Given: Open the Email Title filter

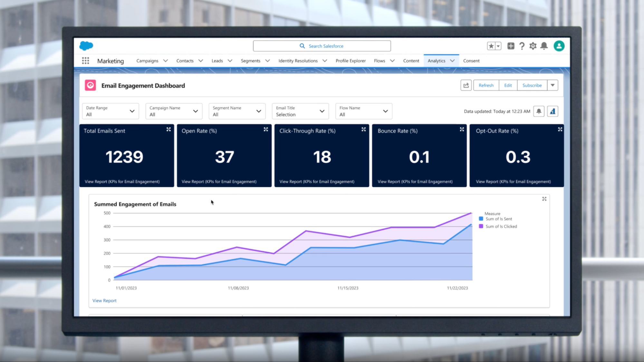Looking at the screenshot, I should tap(300, 111).
